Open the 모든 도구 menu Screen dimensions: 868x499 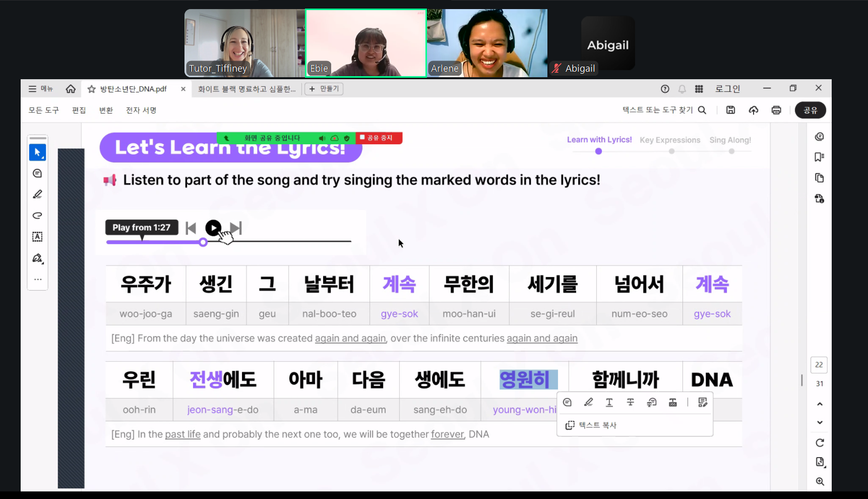pos(43,110)
